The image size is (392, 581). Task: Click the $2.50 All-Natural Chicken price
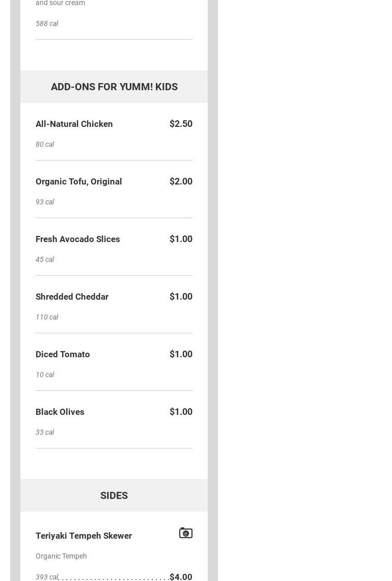(181, 124)
